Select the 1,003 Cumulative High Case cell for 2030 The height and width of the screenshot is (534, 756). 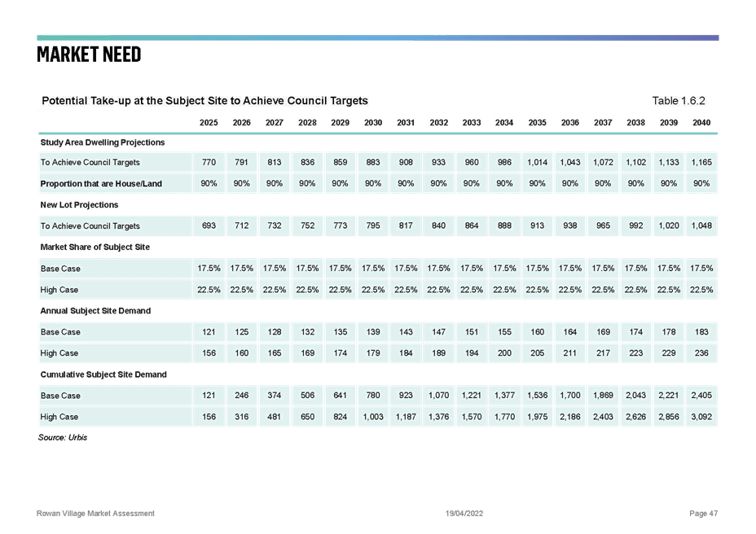coord(373,417)
